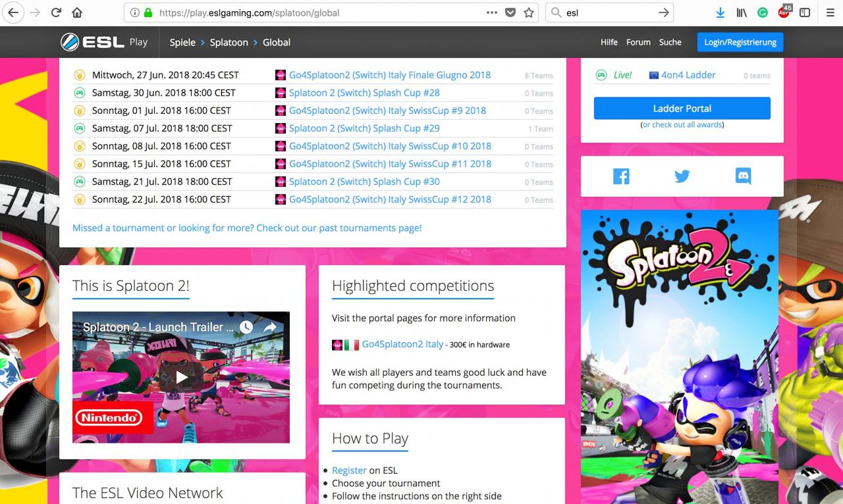Click the forward navigation arrow
Screen dimensions: 843x504
[35, 13]
